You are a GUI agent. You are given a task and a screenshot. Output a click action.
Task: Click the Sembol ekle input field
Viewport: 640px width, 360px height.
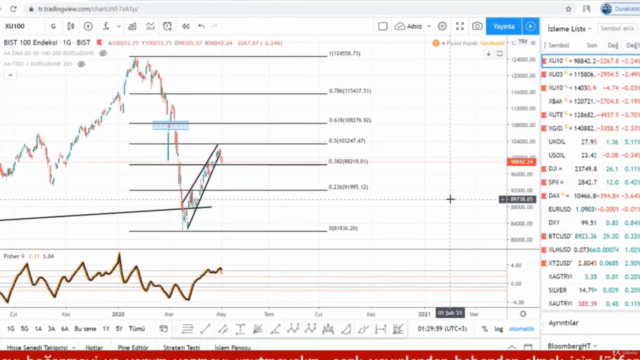point(617,29)
